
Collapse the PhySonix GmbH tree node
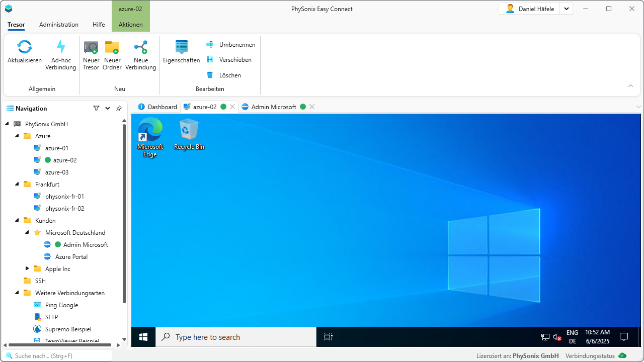pyautogui.click(x=7, y=124)
